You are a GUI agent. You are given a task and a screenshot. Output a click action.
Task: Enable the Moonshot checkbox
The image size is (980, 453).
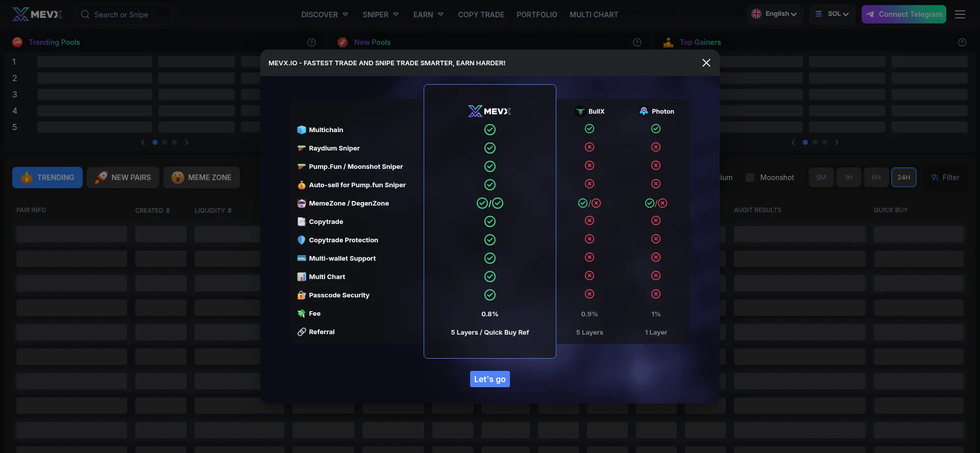[750, 178]
